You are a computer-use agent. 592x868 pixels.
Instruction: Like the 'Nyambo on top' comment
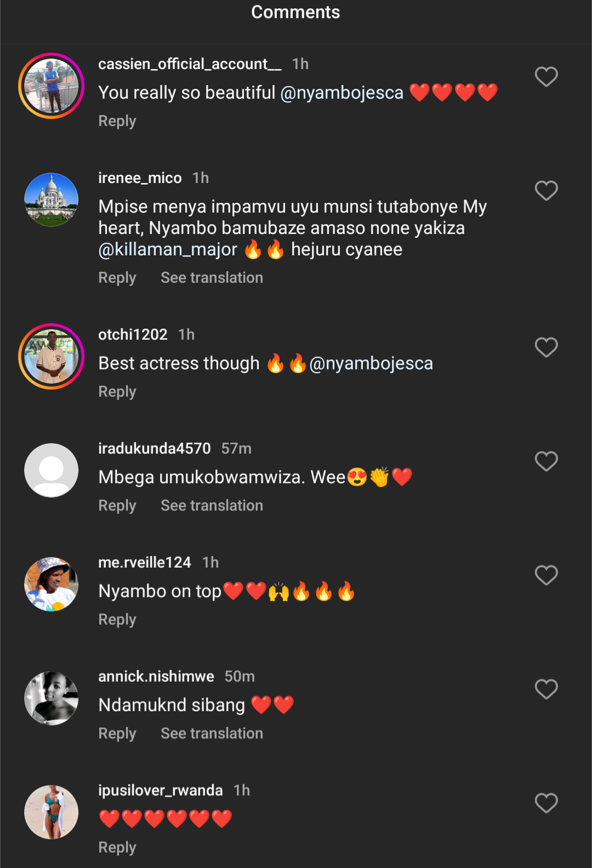[x=546, y=575]
